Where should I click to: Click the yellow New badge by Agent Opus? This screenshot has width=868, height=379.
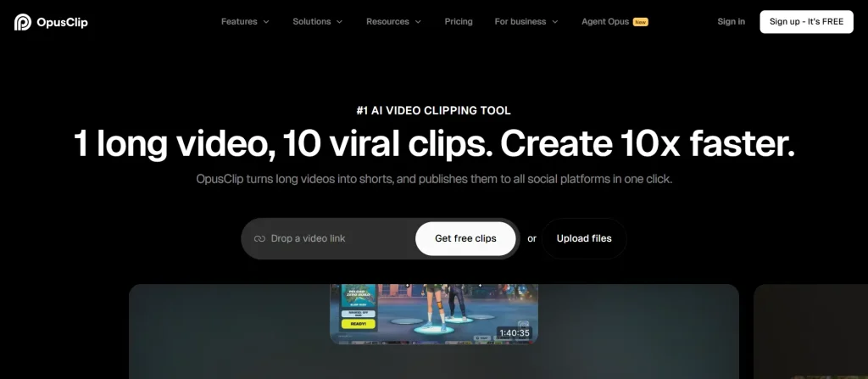[640, 22]
